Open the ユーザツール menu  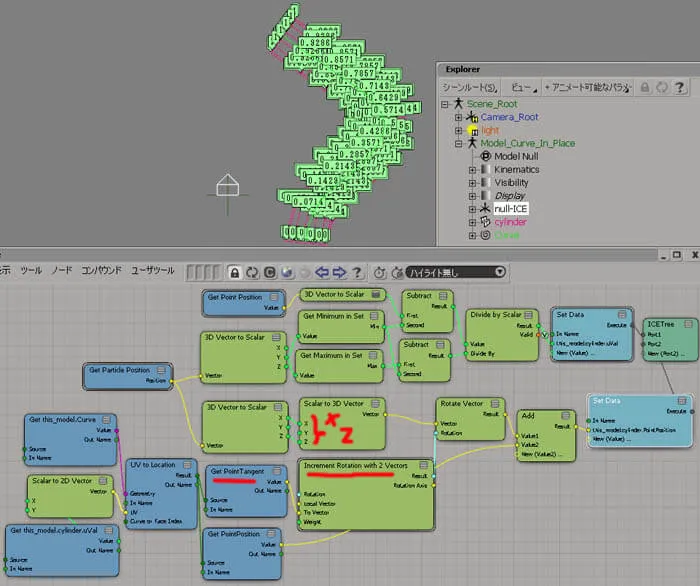point(153,270)
